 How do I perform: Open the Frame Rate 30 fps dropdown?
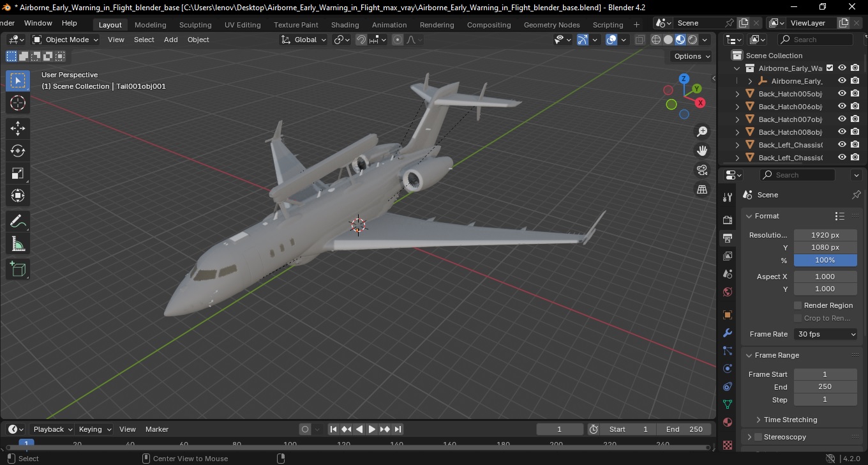point(826,334)
